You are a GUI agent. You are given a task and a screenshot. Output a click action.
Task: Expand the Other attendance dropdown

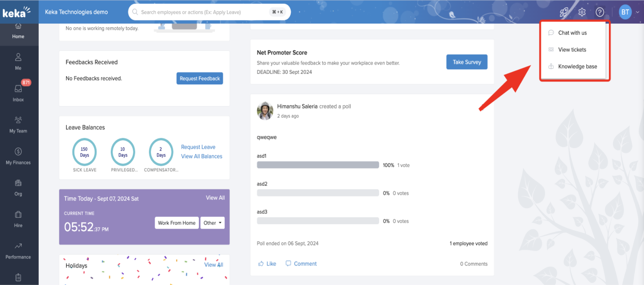212,223
